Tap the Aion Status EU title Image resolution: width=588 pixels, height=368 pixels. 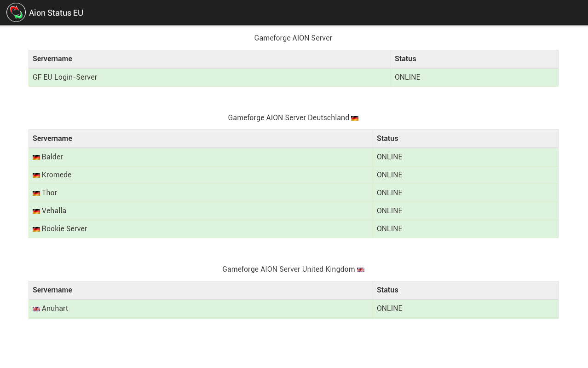56,13
